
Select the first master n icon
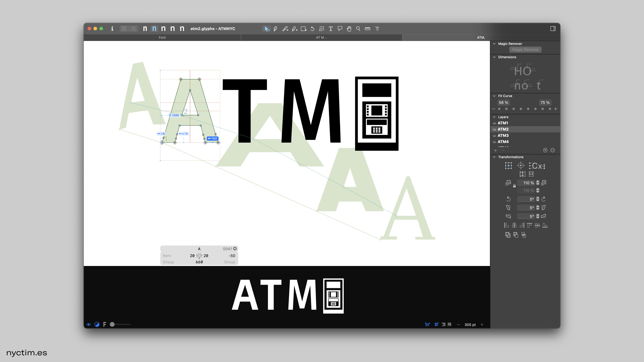click(x=145, y=29)
